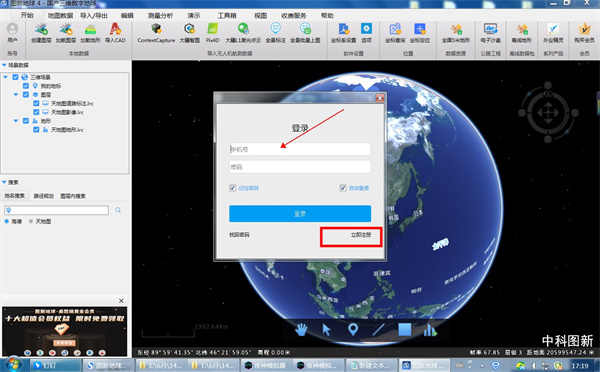Click the navigation compass pan control

(548, 113)
